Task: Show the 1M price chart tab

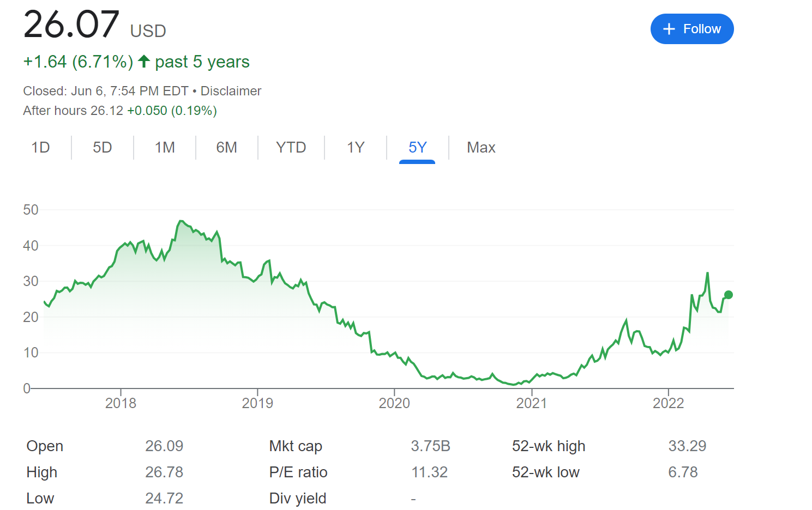Action: 165,148
